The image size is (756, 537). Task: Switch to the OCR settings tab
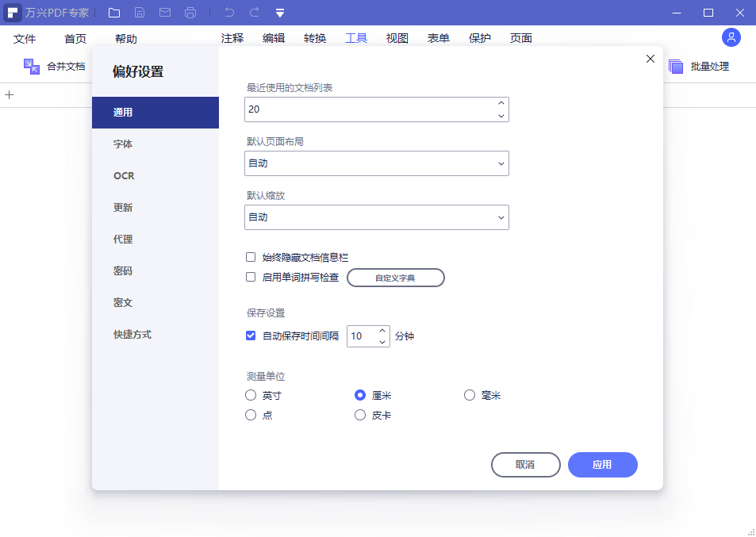point(124,175)
